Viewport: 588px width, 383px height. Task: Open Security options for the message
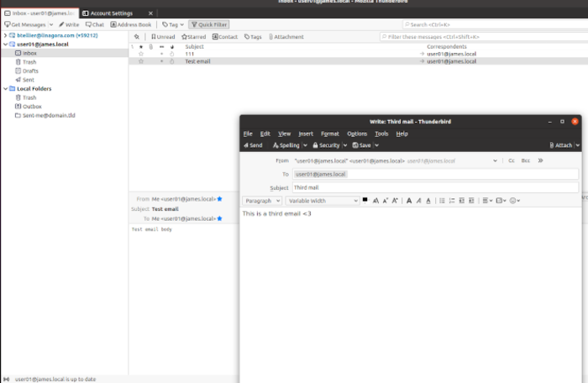(326, 145)
